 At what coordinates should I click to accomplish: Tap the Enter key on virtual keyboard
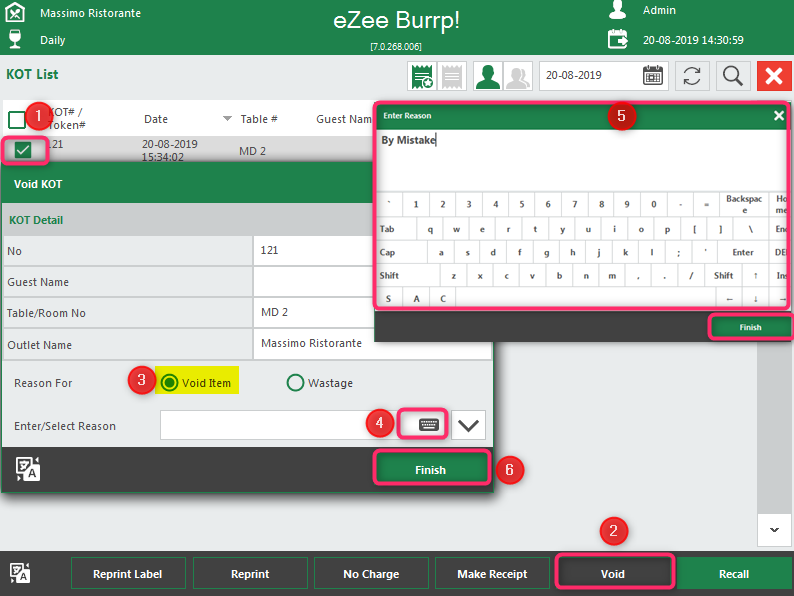743,252
